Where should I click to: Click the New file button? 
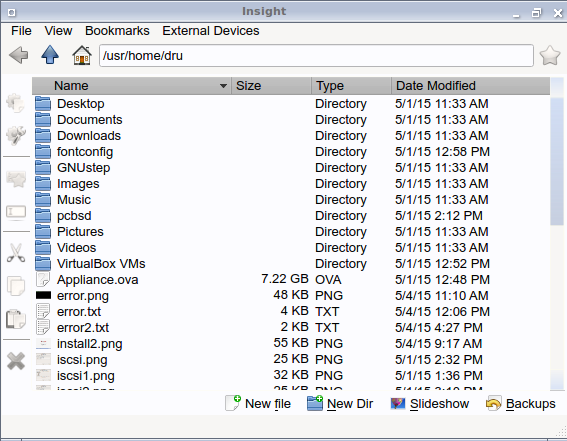pos(258,403)
